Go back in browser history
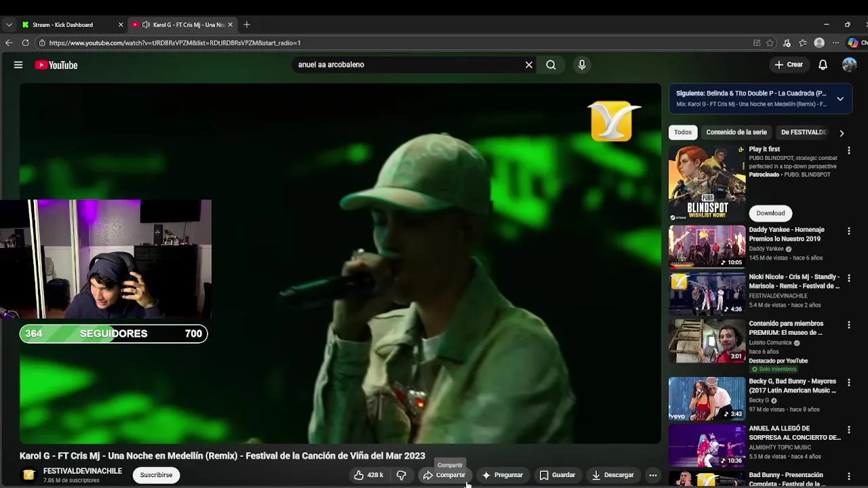This screenshot has width=868, height=488. (9, 43)
